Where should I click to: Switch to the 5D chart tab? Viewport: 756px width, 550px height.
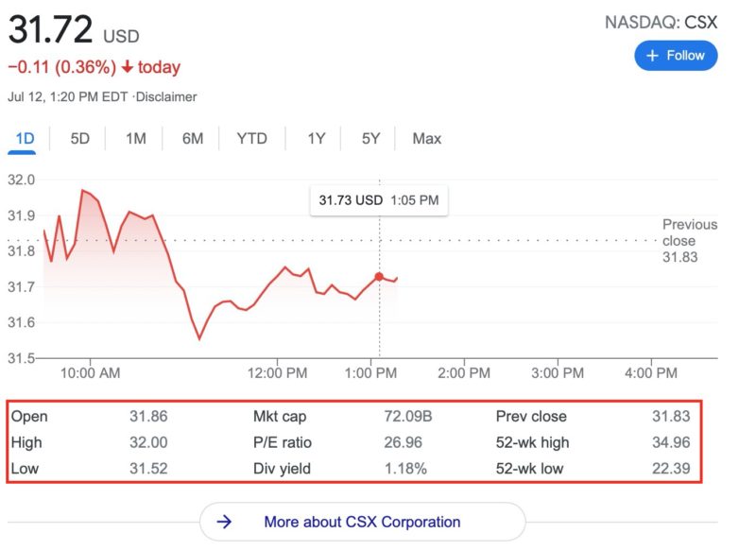(x=80, y=139)
